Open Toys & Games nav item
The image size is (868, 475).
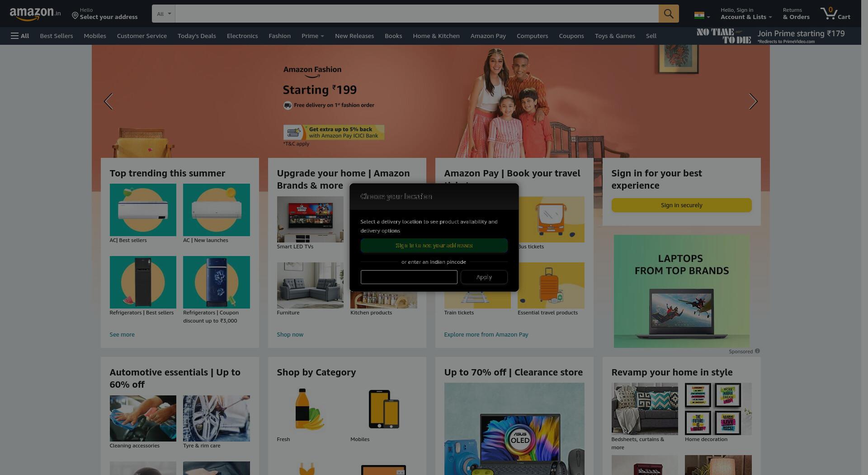(x=615, y=36)
